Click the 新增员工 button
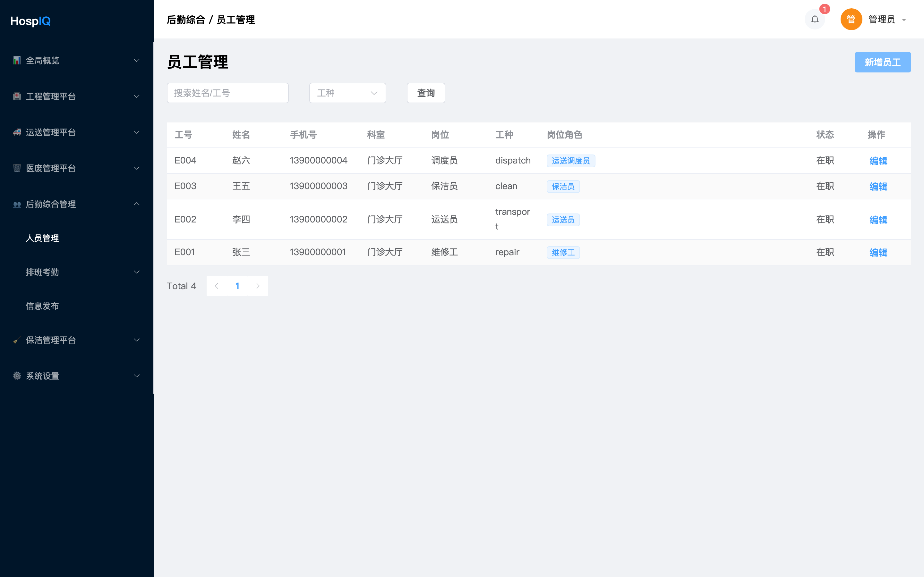The width and height of the screenshot is (924, 577). pyautogui.click(x=882, y=62)
